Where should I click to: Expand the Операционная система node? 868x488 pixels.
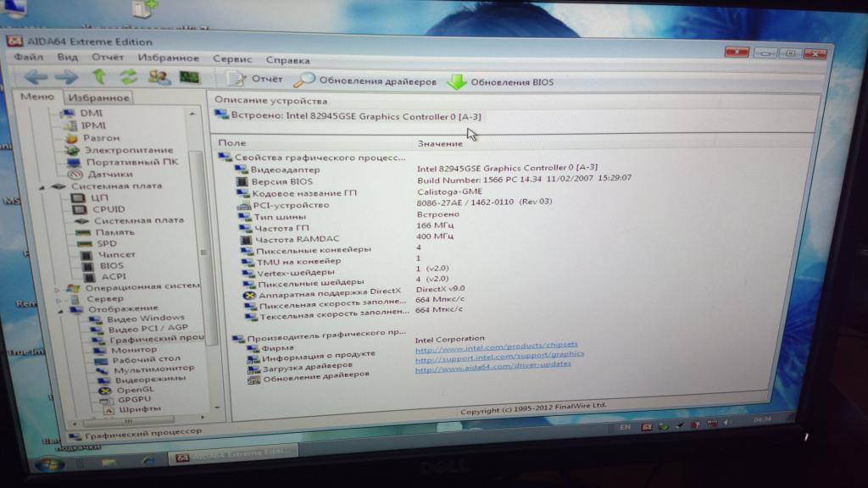point(57,290)
